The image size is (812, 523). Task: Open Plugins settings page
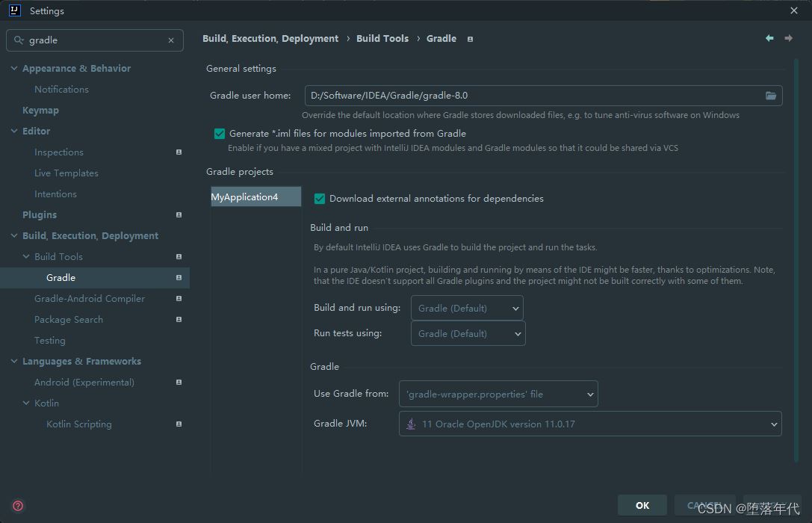coord(40,215)
